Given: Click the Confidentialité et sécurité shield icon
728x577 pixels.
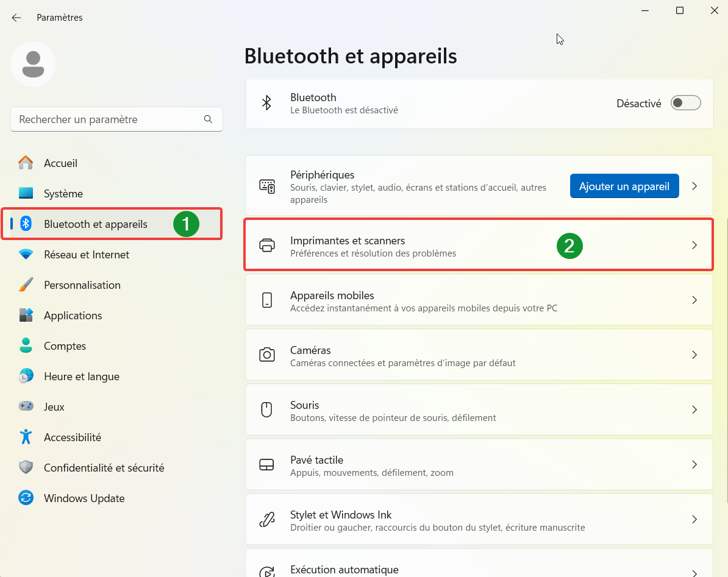Looking at the screenshot, I should (26, 467).
